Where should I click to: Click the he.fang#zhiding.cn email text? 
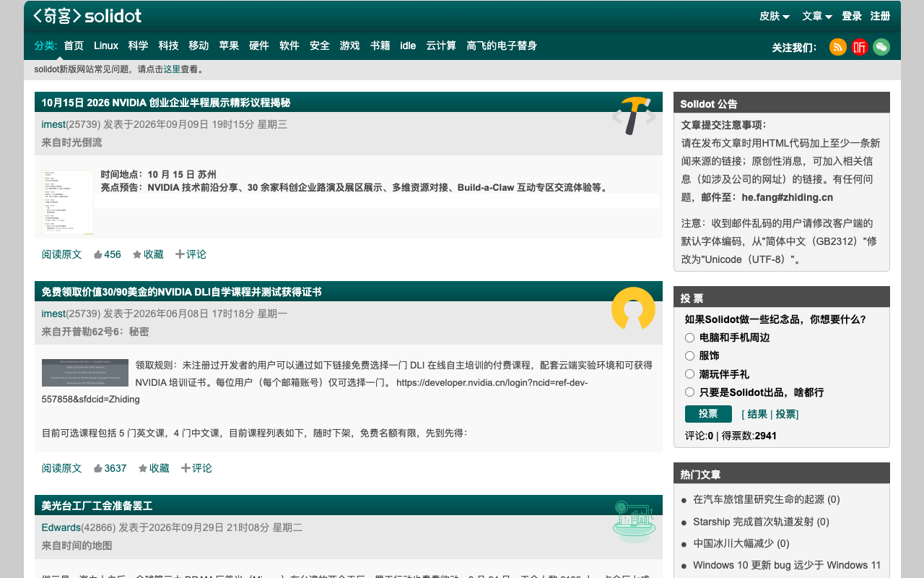click(x=788, y=197)
